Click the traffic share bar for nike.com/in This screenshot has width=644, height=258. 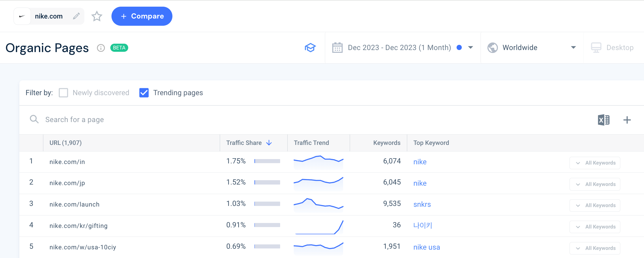point(267,161)
